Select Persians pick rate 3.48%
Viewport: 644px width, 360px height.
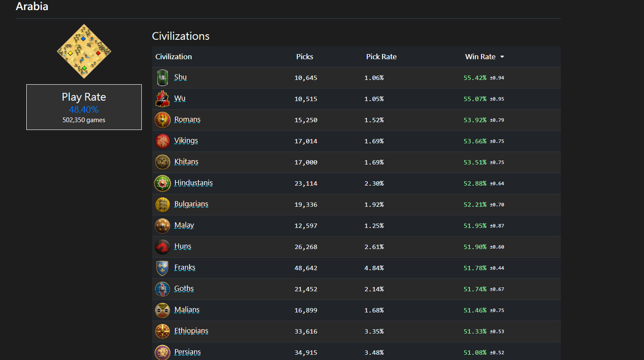pyautogui.click(x=374, y=353)
